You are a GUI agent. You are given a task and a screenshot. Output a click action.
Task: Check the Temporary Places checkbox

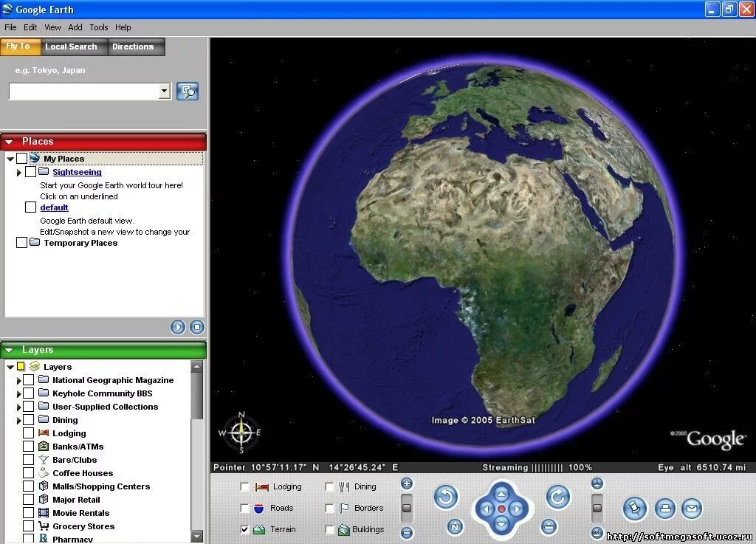point(21,242)
